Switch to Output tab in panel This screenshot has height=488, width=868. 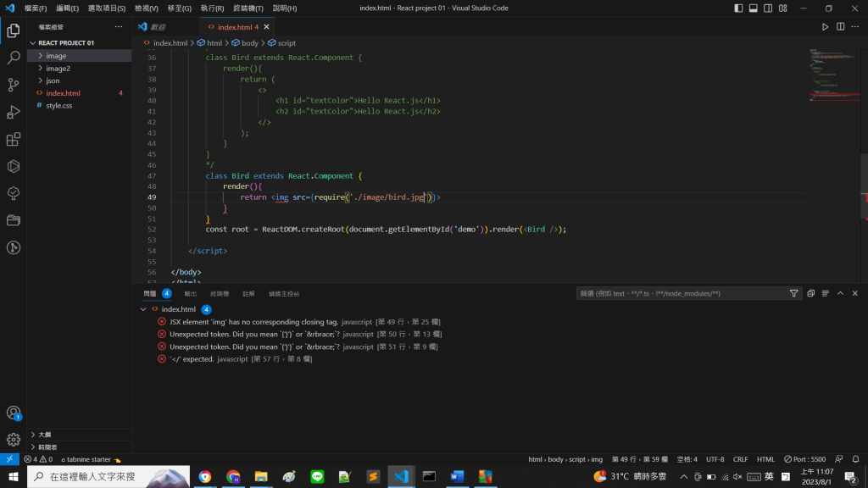[x=191, y=294]
